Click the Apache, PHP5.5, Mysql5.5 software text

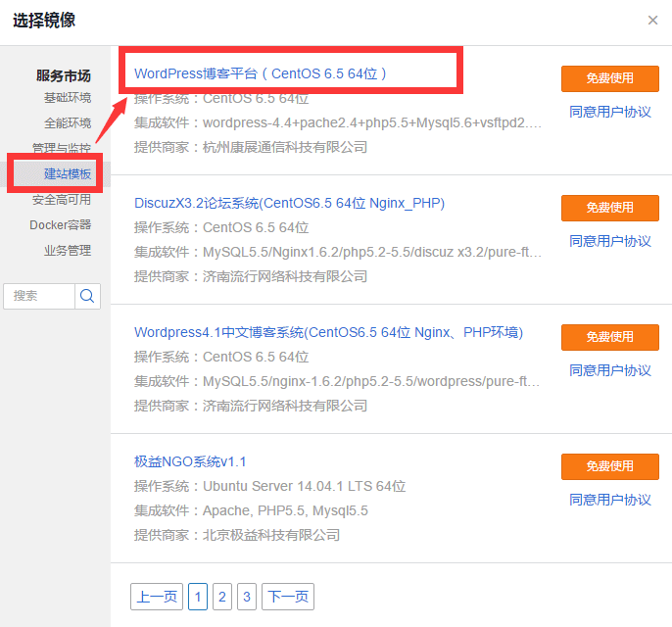point(285,510)
